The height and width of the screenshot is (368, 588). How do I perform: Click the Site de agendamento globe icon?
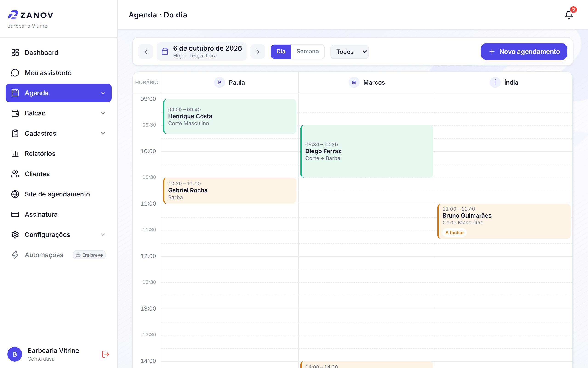point(15,194)
